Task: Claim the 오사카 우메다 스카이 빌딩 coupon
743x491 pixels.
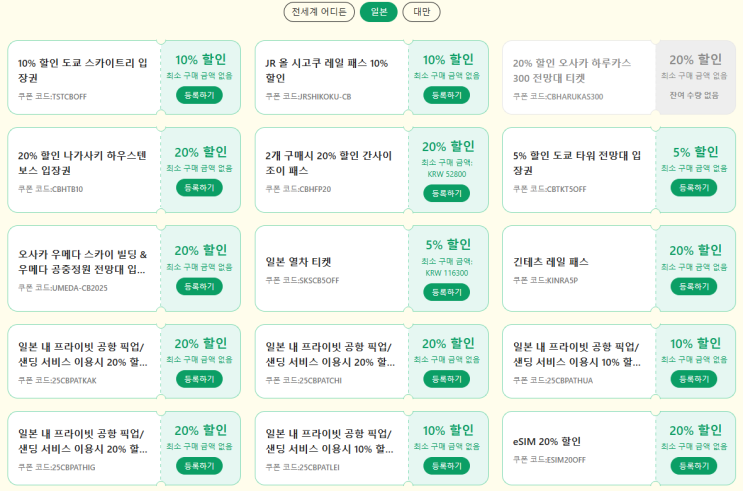Action: [199, 286]
